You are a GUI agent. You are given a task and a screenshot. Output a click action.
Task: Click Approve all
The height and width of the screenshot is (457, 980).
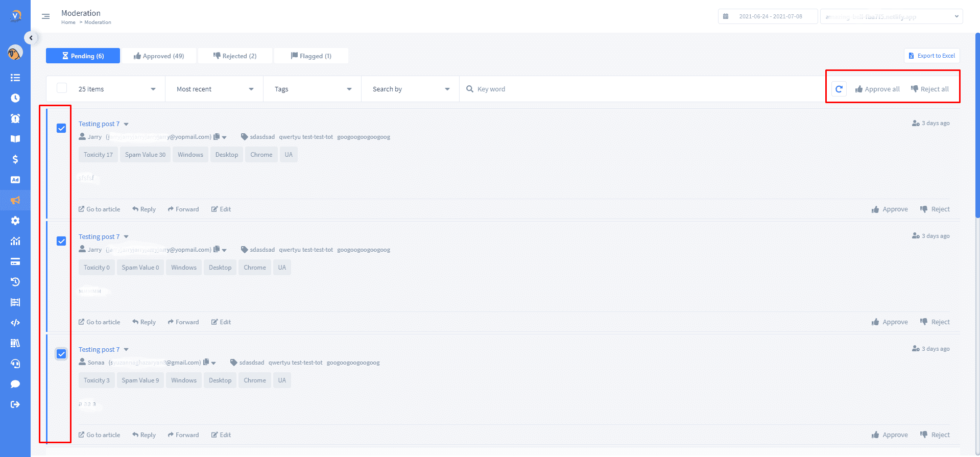(x=877, y=89)
